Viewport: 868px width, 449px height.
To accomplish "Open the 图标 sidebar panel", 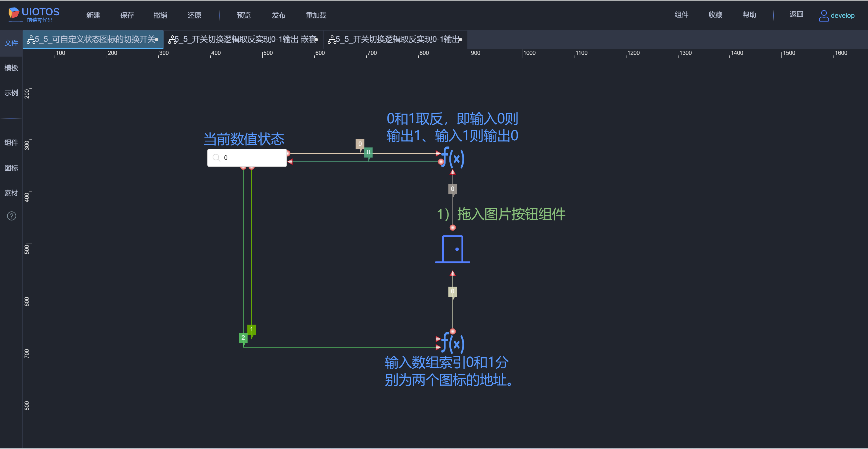I will pyautogui.click(x=11, y=168).
